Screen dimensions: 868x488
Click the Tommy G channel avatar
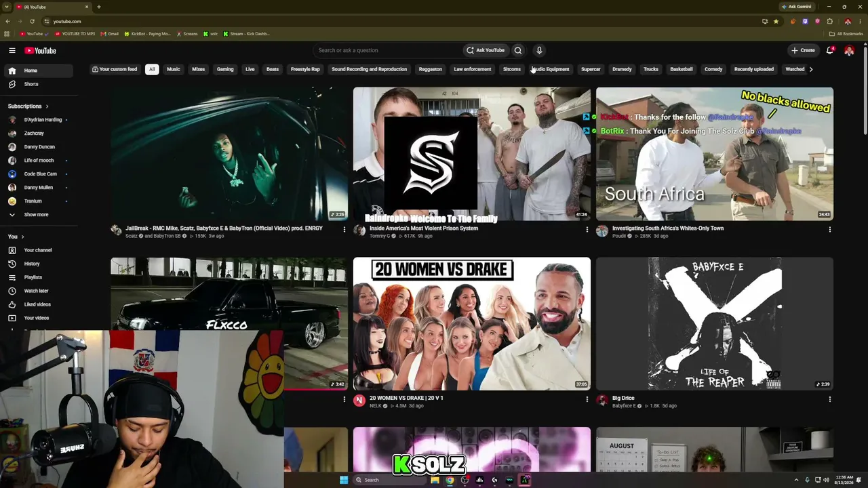[x=359, y=230]
